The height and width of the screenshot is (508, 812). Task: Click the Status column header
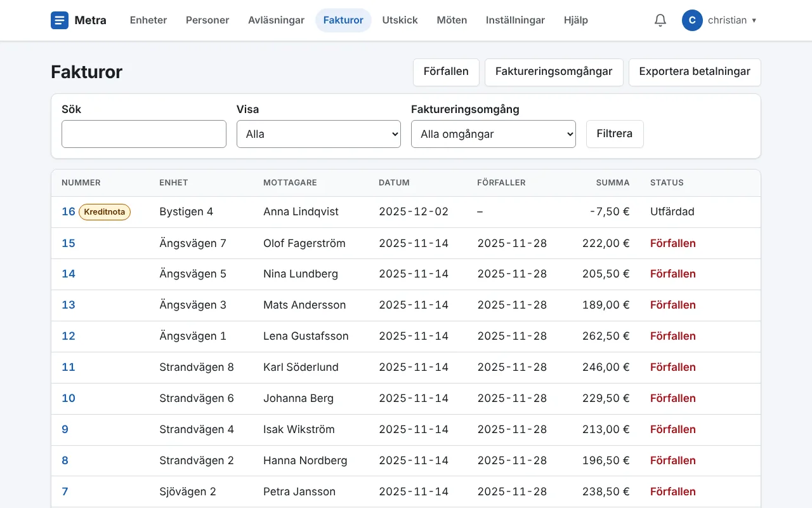(667, 182)
